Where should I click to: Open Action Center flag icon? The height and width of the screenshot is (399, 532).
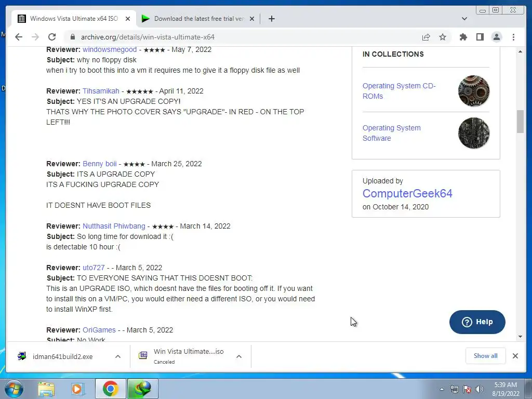point(467,389)
